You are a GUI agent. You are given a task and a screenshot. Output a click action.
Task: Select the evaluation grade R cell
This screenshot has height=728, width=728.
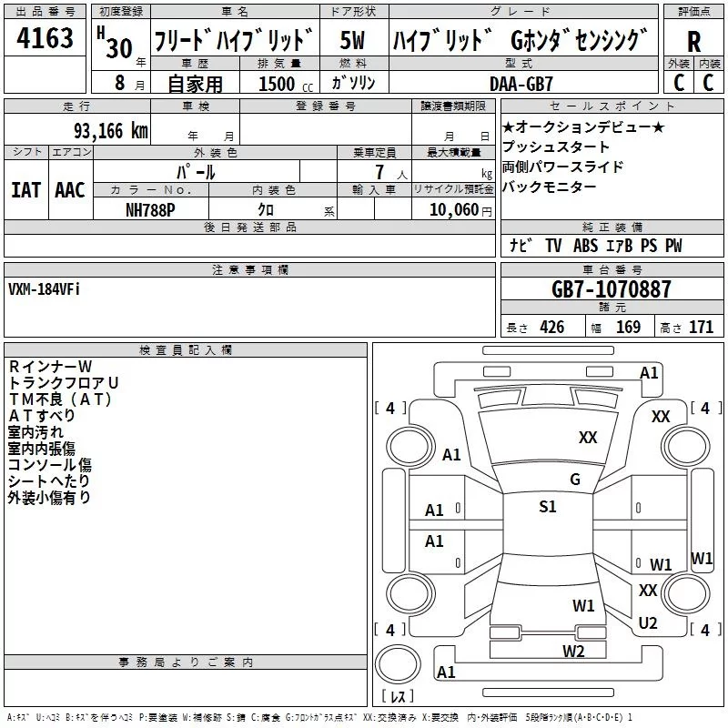693,40
